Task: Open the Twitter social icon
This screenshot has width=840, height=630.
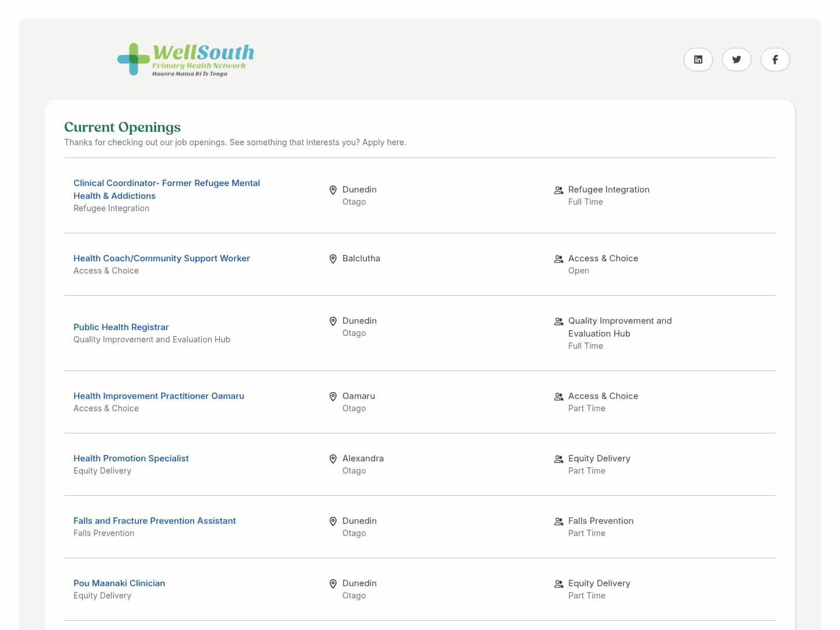Action: pos(736,59)
